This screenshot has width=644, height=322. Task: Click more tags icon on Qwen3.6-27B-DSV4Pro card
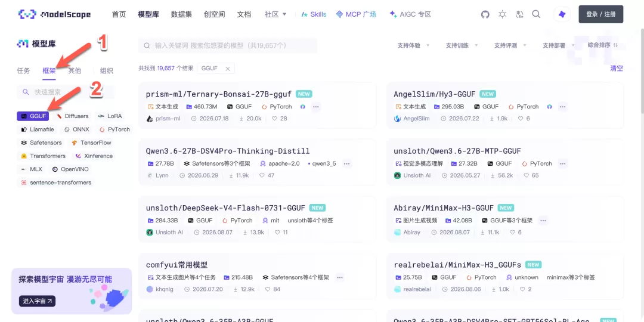(x=346, y=163)
